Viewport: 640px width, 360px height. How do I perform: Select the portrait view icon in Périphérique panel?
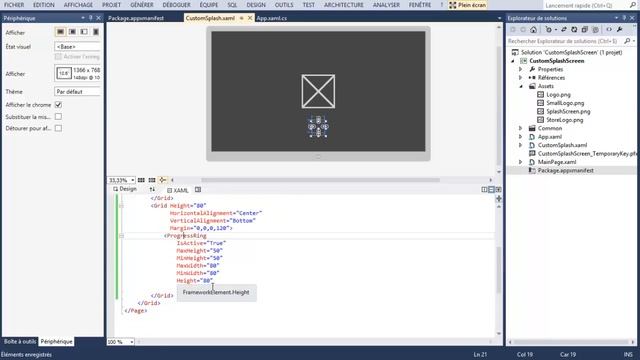pyautogui.click(x=96, y=32)
